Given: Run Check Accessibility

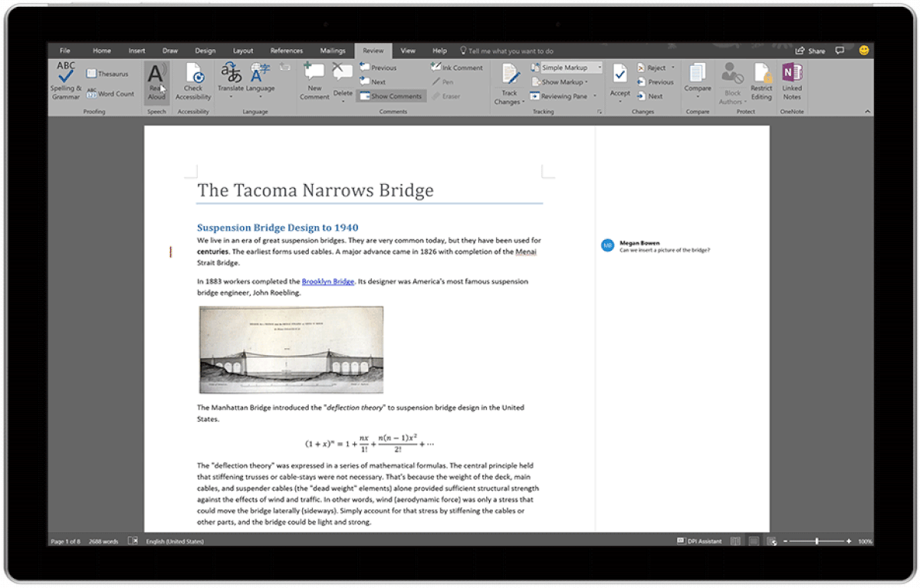Looking at the screenshot, I should (x=193, y=82).
